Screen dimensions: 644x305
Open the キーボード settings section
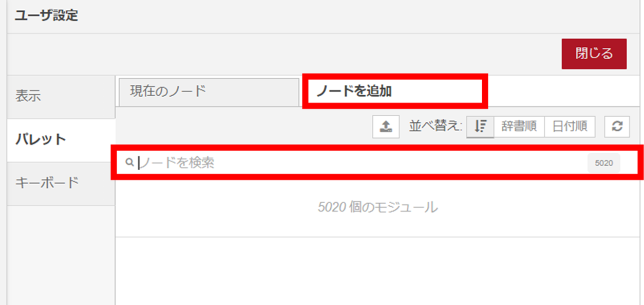(x=61, y=183)
